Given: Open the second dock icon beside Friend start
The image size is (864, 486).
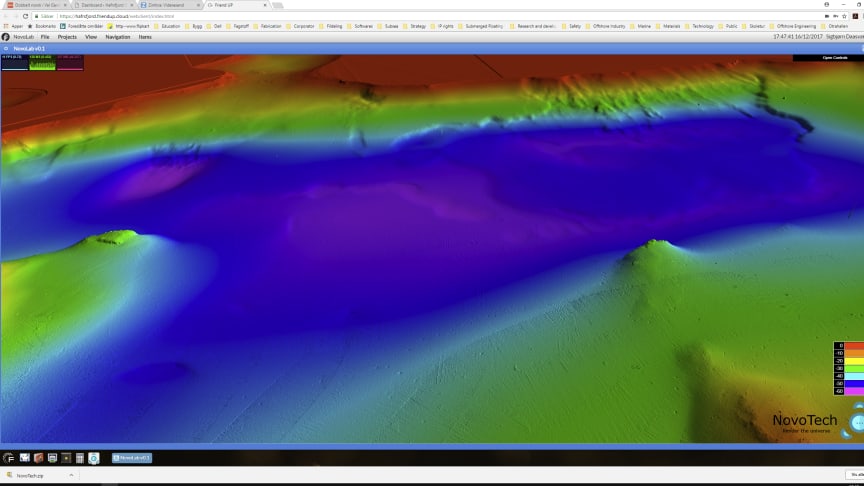Looking at the screenshot, I should [25, 458].
